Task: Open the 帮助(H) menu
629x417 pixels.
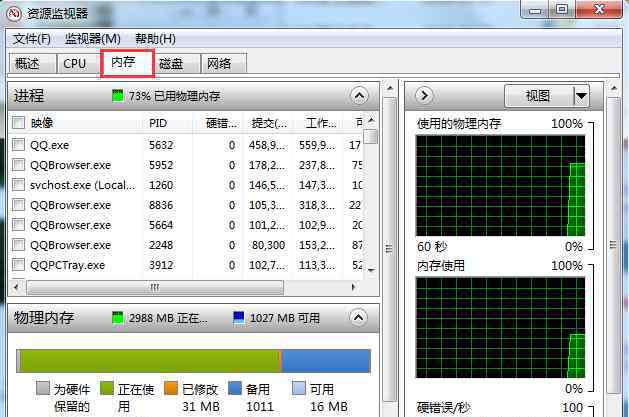Action: click(155, 39)
